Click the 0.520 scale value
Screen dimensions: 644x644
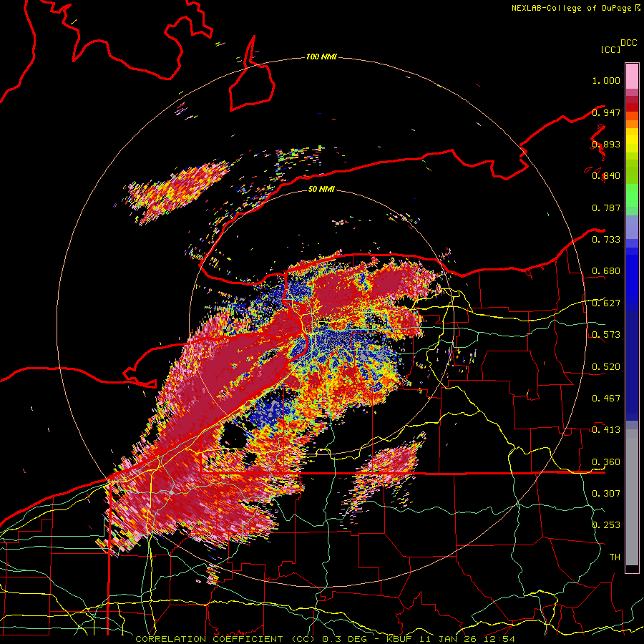pyautogui.click(x=606, y=367)
